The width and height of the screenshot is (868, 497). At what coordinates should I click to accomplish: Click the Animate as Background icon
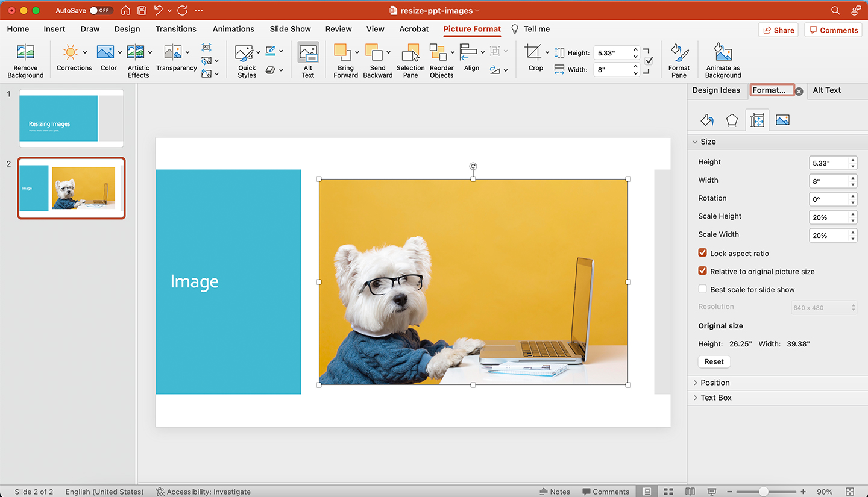click(722, 59)
